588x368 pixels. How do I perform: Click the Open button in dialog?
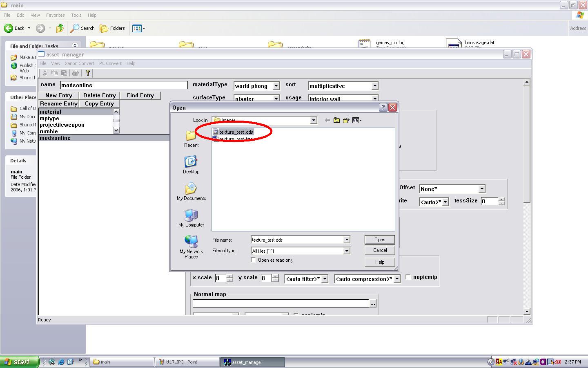point(380,240)
